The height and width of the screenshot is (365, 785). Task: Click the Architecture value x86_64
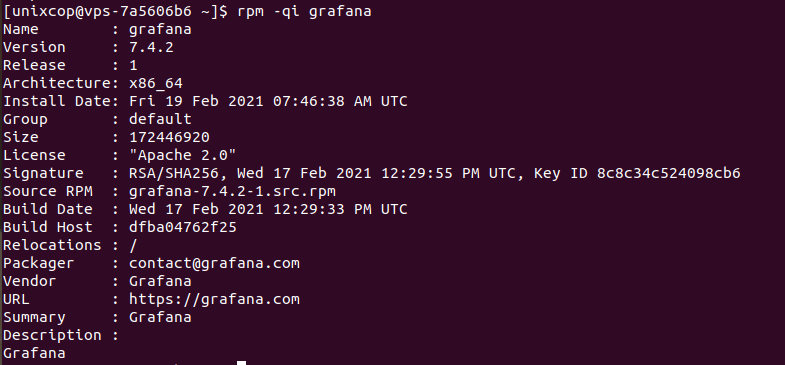[x=156, y=83]
